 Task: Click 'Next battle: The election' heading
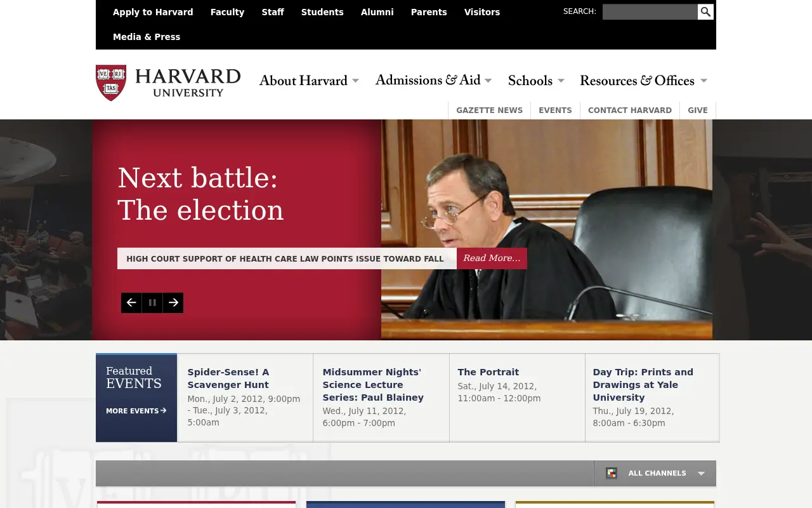[x=200, y=194]
